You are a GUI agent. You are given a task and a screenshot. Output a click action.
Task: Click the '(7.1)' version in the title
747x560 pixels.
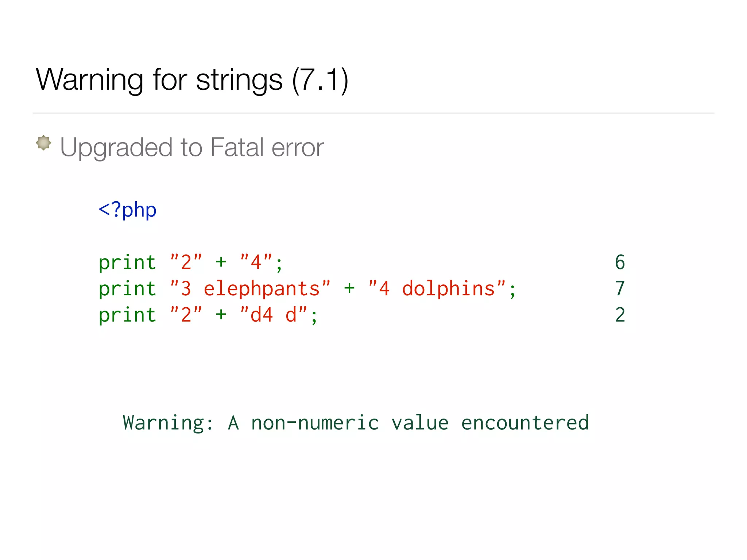(x=320, y=80)
